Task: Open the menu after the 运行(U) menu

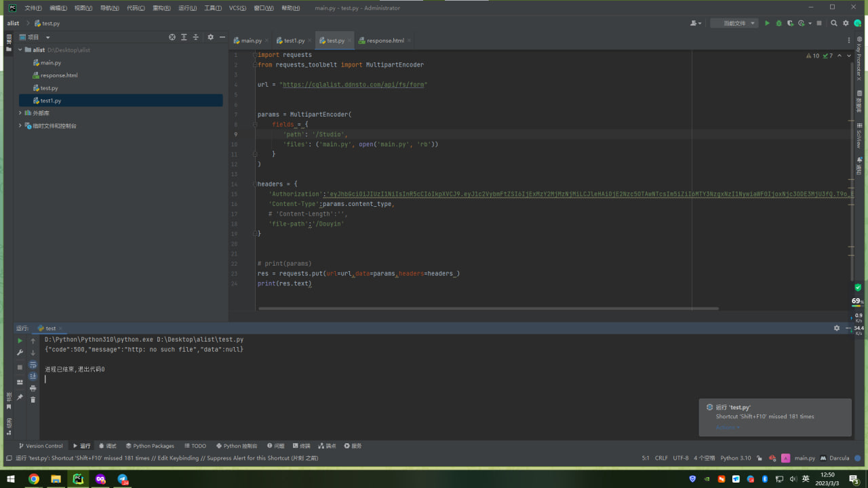Action: (212, 8)
